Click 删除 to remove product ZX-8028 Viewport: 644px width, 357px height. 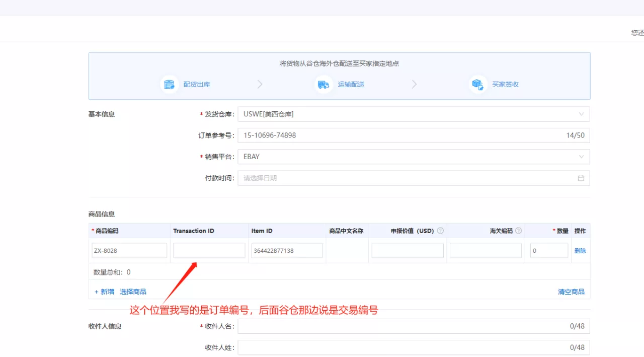579,250
